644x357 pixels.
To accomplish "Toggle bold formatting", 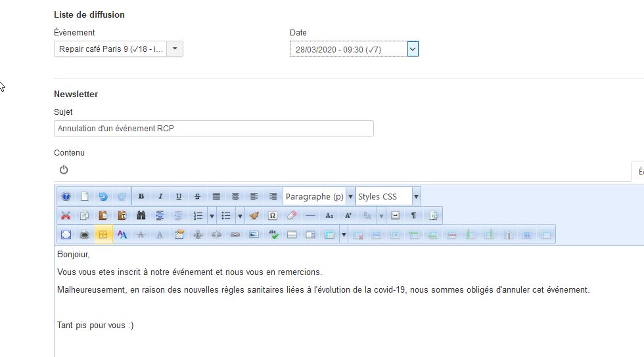I will pos(141,197).
